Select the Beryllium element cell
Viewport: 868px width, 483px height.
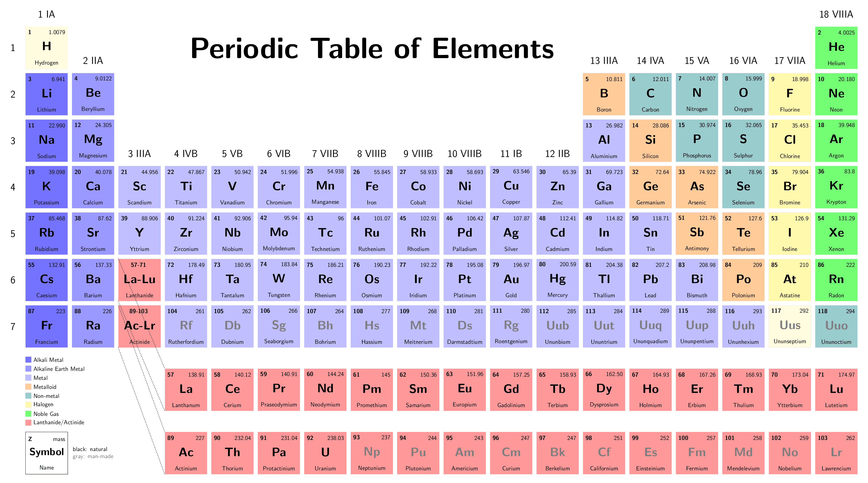(93, 94)
